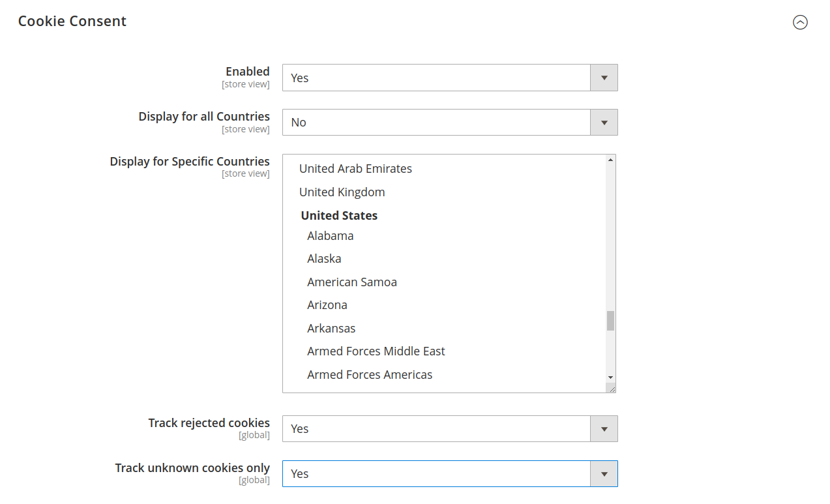
Task: Click scroll down arrow in country list
Action: tap(610, 378)
